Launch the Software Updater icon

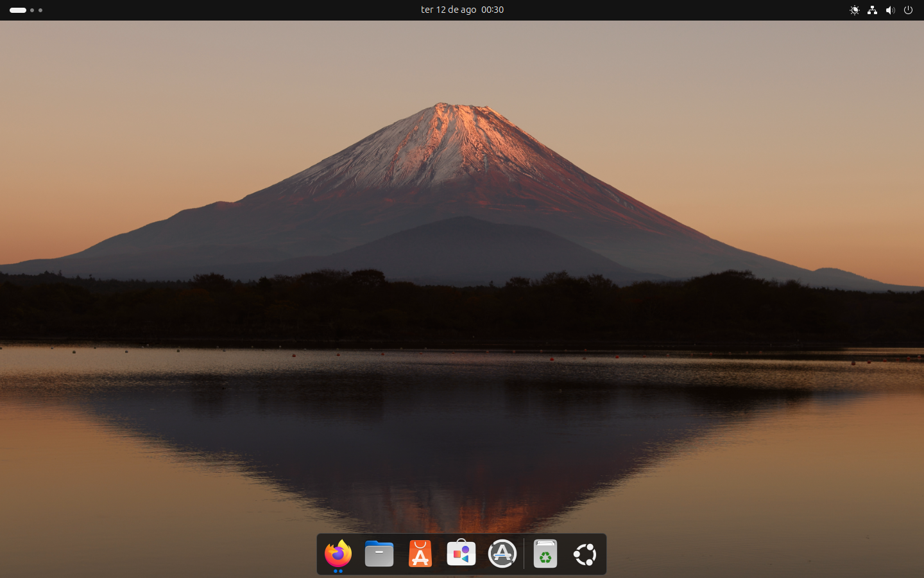[502, 554]
